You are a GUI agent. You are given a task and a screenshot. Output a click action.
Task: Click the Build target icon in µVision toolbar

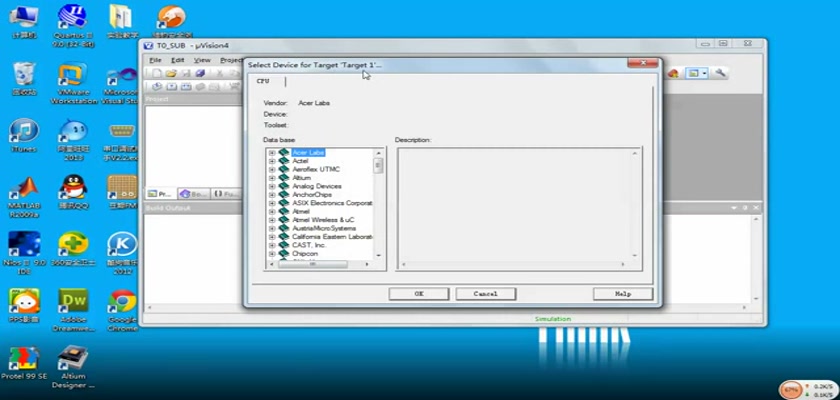pos(171,86)
